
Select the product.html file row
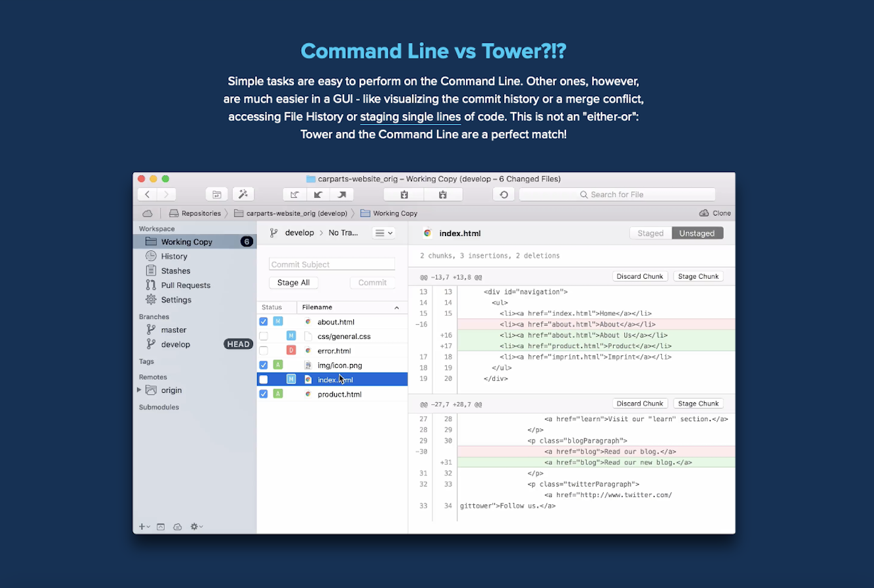pos(332,394)
